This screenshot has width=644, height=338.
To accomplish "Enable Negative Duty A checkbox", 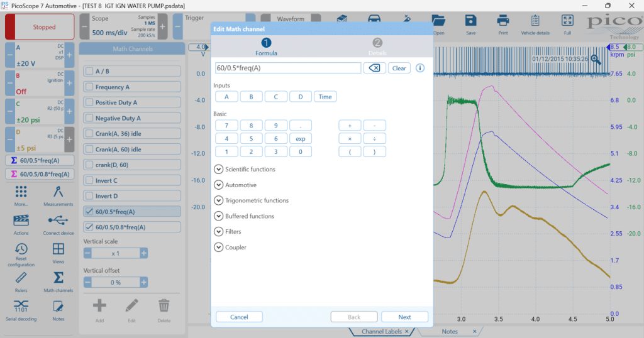I will [x=89, y=117].
